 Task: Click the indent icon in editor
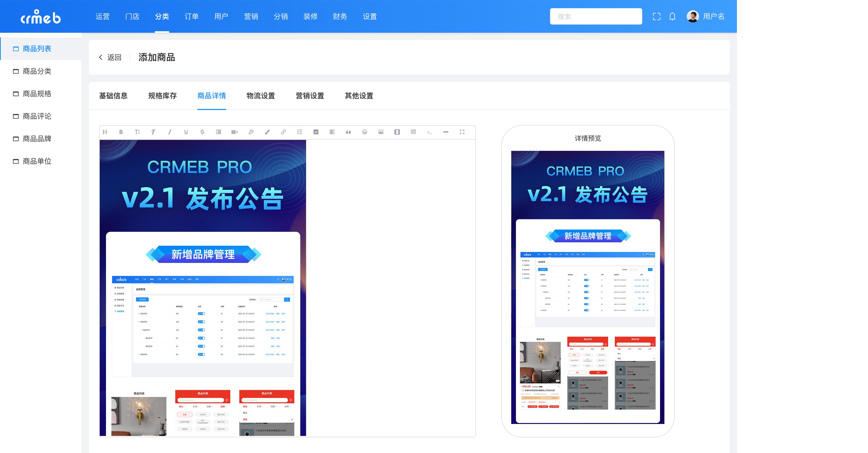[218, 132]
